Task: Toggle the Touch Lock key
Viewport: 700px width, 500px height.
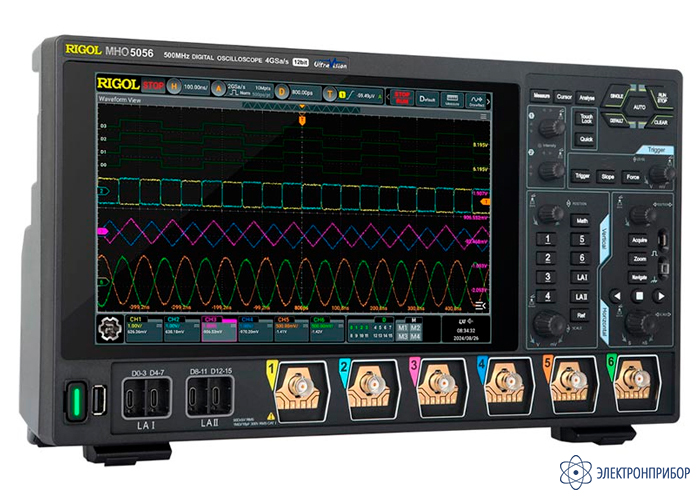Action: [x=586, y=119]
